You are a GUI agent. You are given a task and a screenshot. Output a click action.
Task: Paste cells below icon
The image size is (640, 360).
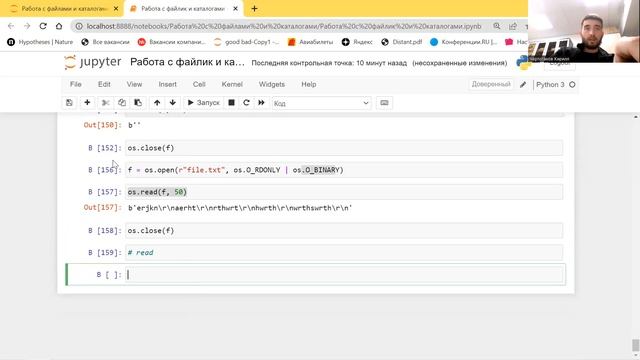coord(138,103)
